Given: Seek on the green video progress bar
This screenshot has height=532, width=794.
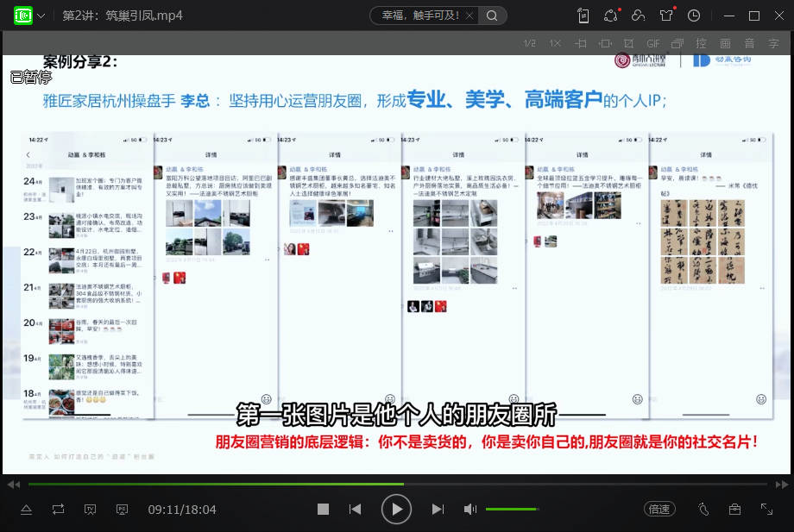Looking at the screenshot, I should pos(398,485).
